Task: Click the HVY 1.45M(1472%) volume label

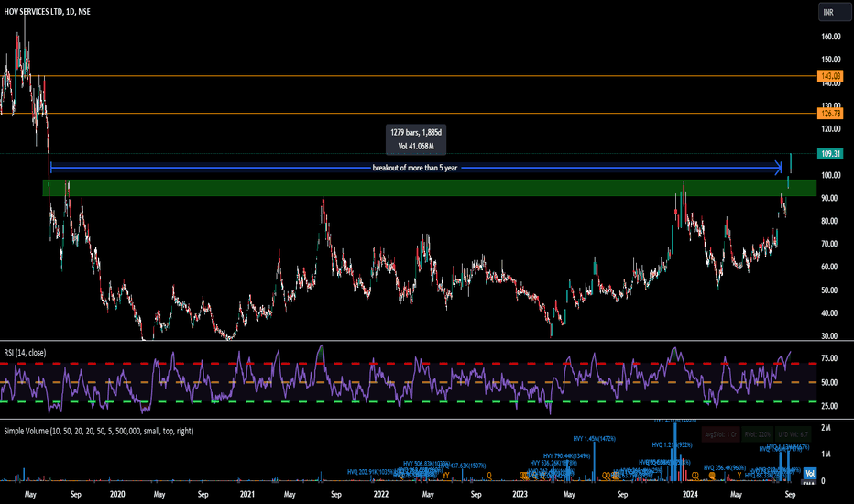Action: [594, 439]
